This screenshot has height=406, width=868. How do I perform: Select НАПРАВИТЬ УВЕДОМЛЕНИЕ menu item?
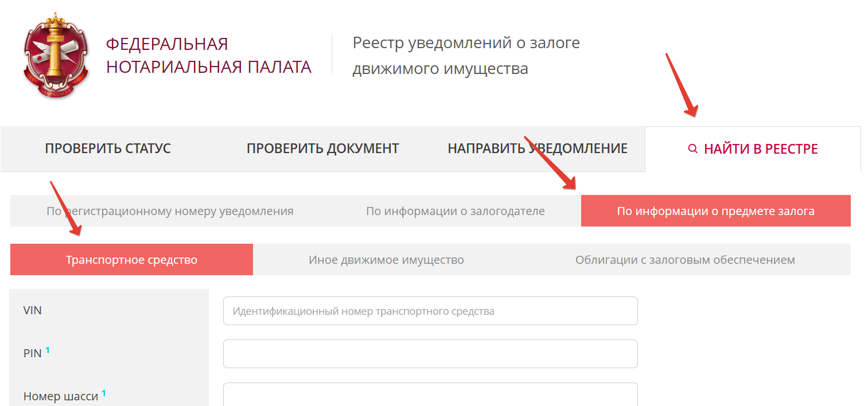click(x=537, y=149)
